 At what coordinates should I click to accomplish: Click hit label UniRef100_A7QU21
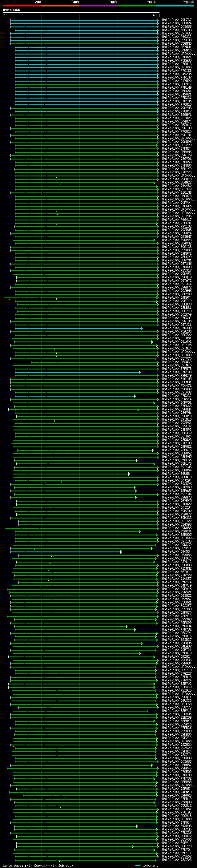pyautogui.click(x=177, y=57)
